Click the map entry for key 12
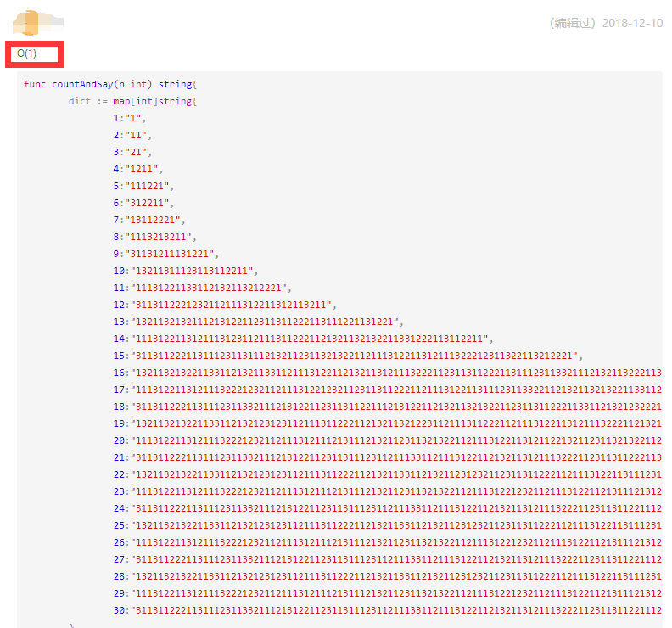 pyautogui.click(x=225, y=305)
